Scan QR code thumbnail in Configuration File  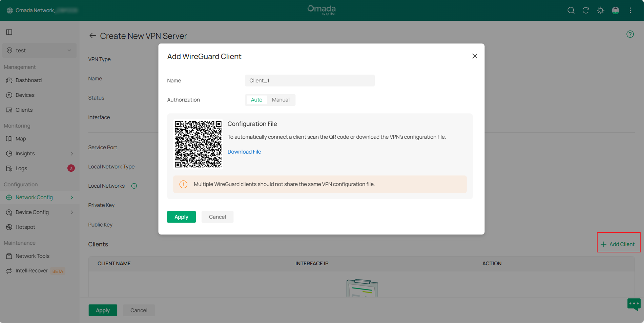point(198,144)
